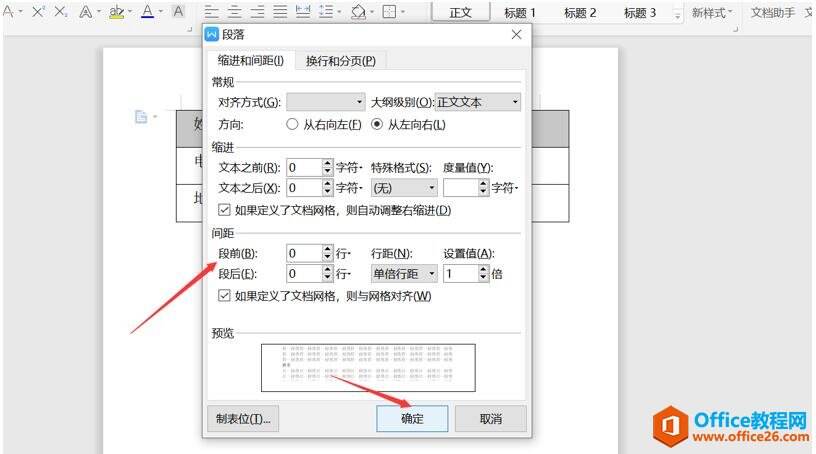Switch to the 缩进和间距 tab
The image size is (816, 454).
click(x=250, y=60)
